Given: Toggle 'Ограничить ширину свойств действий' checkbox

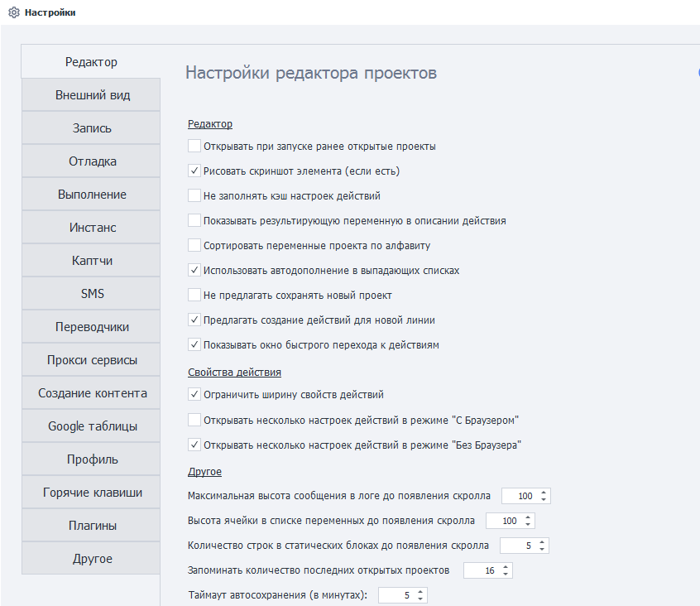Looking at the screenshot, I should [194, 395].
